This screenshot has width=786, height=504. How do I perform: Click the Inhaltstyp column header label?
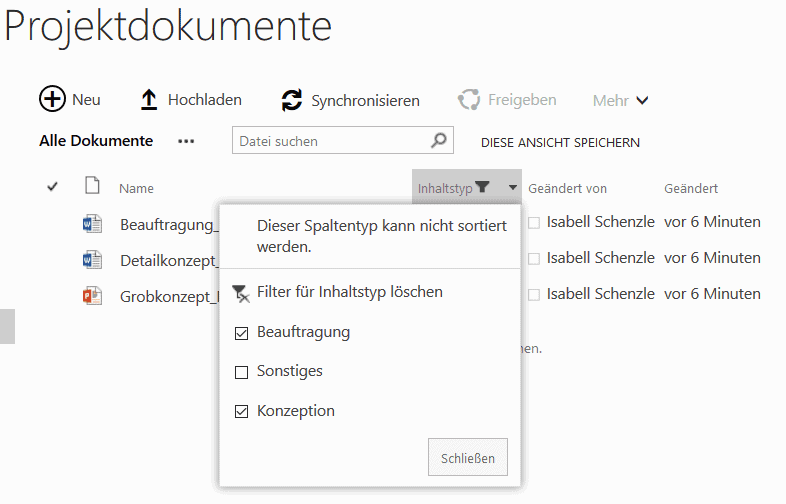point(445,189)
